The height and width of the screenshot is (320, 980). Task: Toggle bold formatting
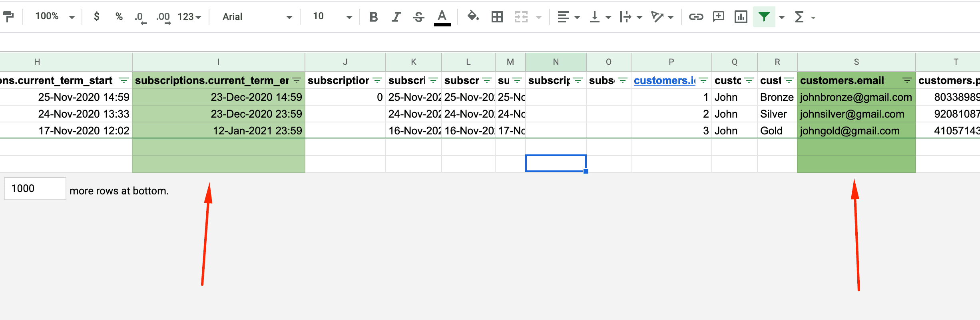374,17
